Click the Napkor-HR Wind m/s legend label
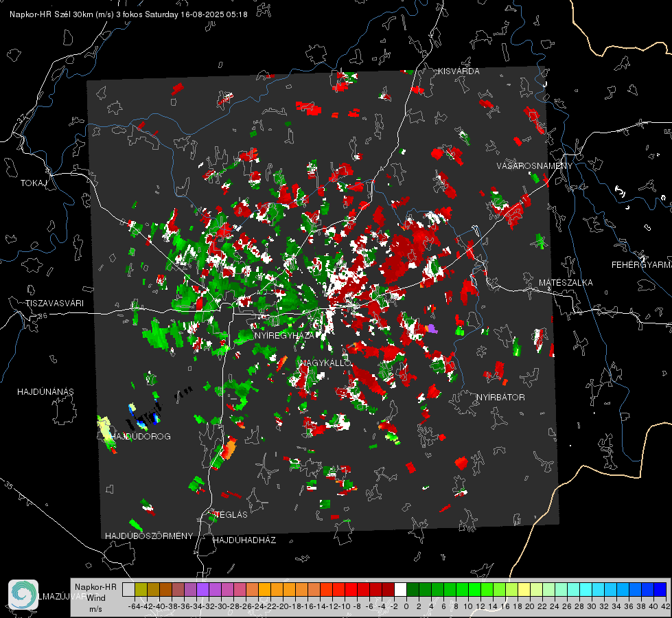Viewport: 672px width, 618px height. [x=95, y=598]
